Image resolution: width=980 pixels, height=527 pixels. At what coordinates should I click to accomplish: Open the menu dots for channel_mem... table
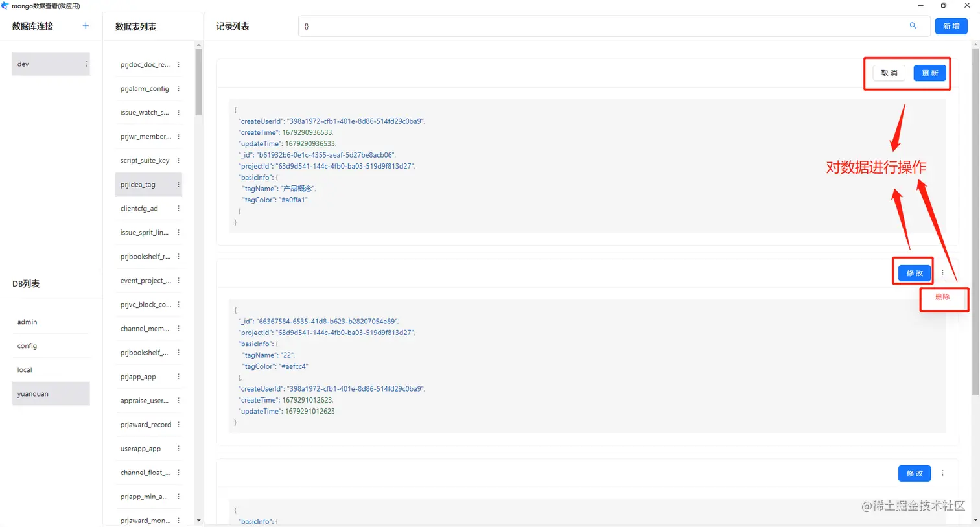click(x=178, y=329)
